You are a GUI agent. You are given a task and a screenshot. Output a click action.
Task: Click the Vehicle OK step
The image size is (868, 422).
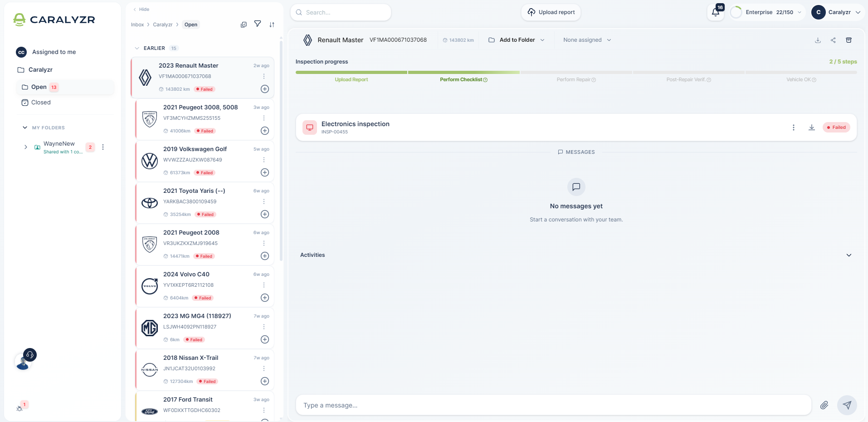pos(801,79)
